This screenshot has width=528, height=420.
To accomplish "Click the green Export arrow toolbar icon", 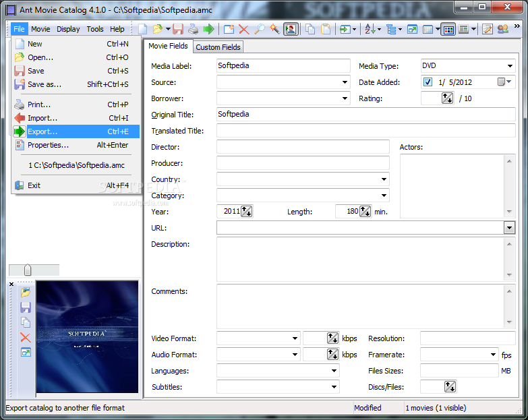I will tap(209, 29).
